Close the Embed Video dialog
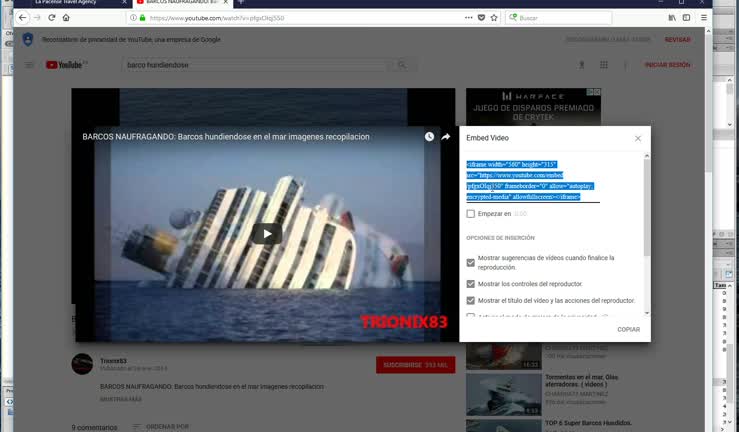 [x=638, y=138]
